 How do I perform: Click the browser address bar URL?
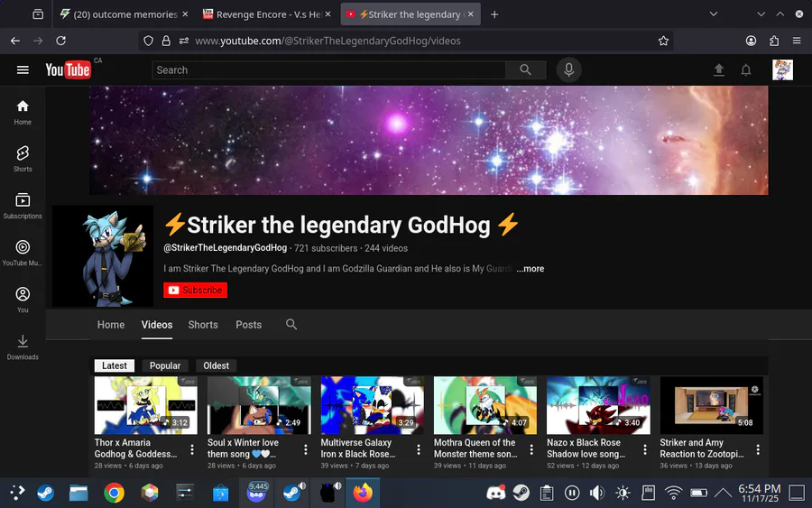coord(328,41)
